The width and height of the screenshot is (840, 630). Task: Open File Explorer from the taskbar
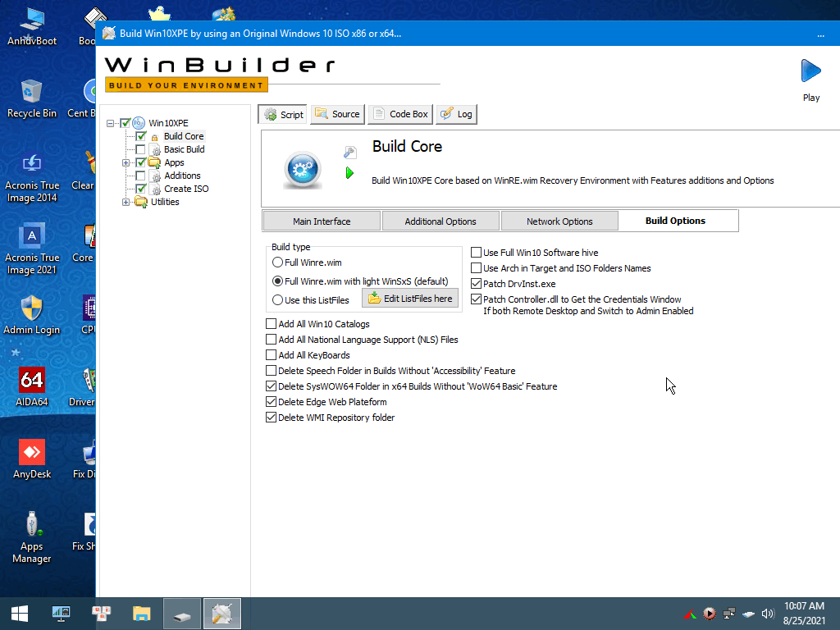(141, 614)
